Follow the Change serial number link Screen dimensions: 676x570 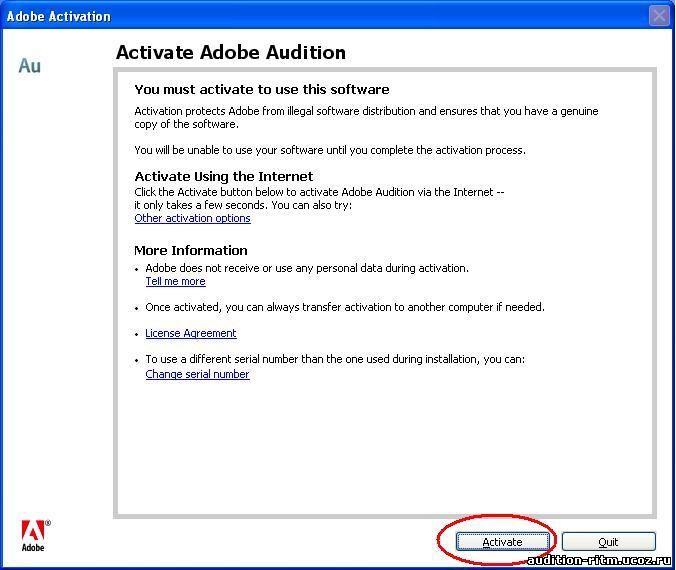click(197, 374)
